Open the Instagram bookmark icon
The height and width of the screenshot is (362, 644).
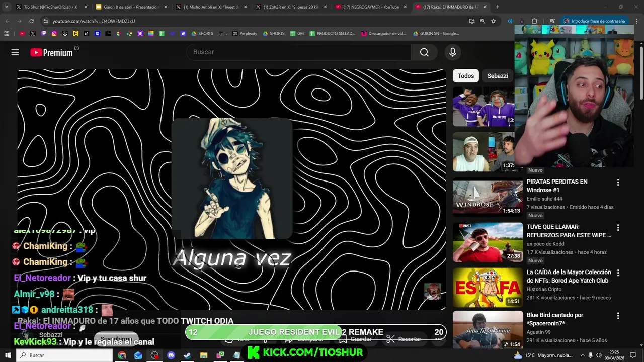pyautogui.click(x=54, y=34)
